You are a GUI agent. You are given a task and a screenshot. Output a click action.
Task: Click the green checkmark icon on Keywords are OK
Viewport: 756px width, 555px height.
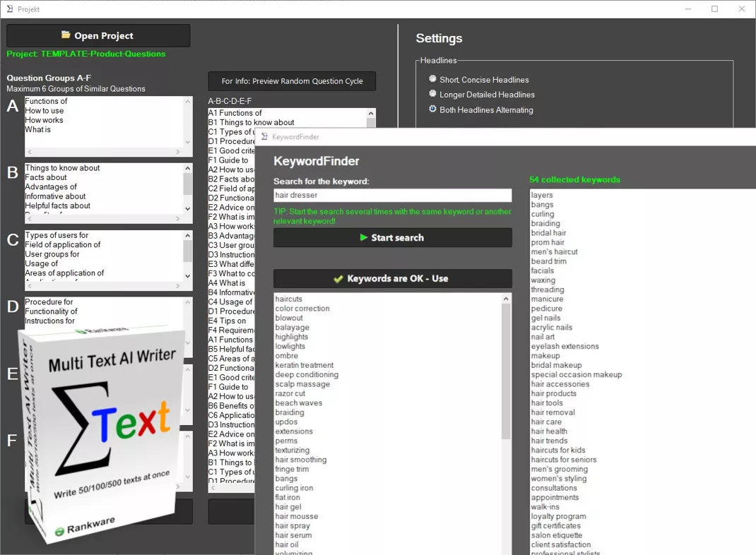click(x=338, y=278)
